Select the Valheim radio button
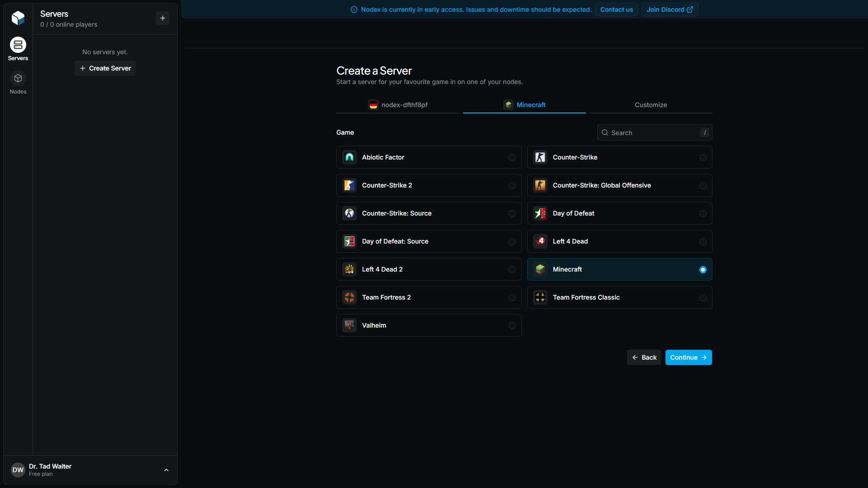The width and height of the screenshot is (868, 488). point(512,326)
